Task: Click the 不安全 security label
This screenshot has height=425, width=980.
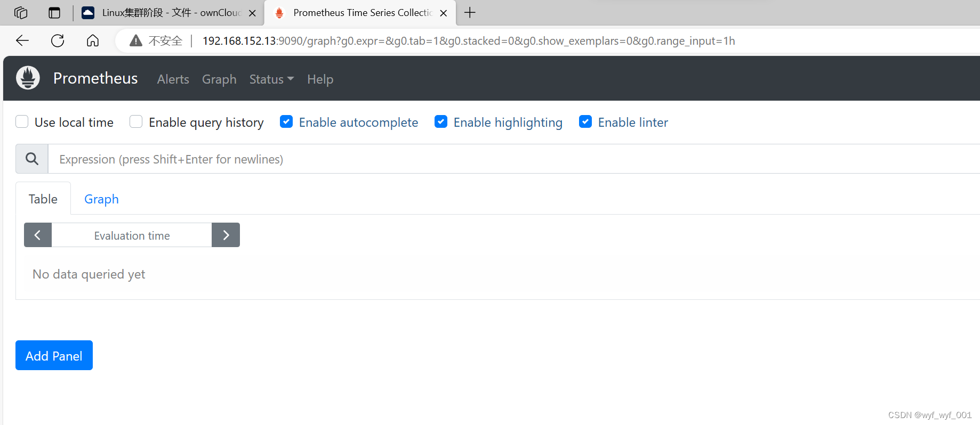Action: (x=165, y=41)
